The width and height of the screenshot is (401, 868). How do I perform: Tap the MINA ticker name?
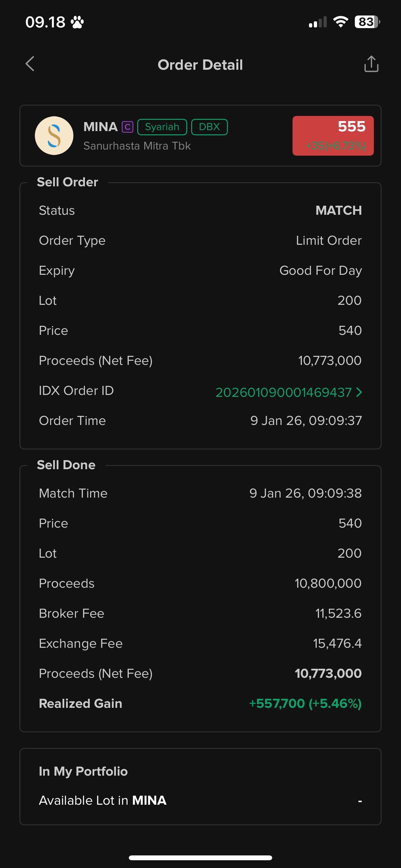100,127
